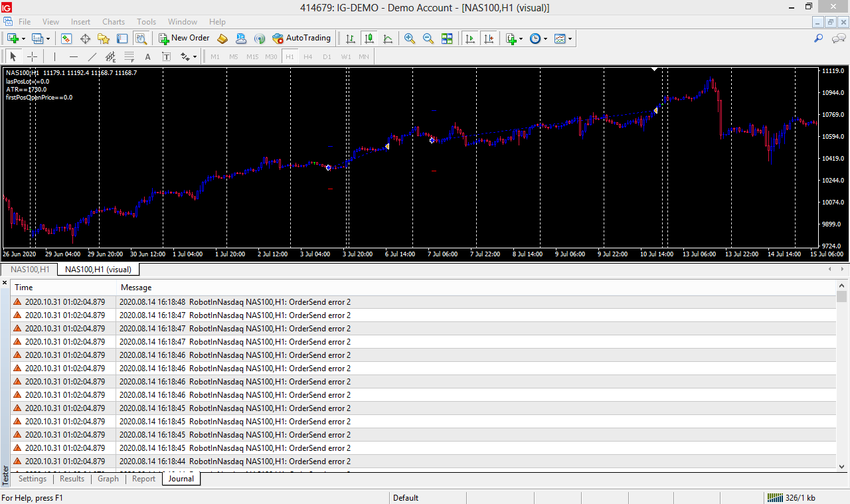The image size is (850, 504).
Task: Switch timeframe to M1
Action: (215, 56)
